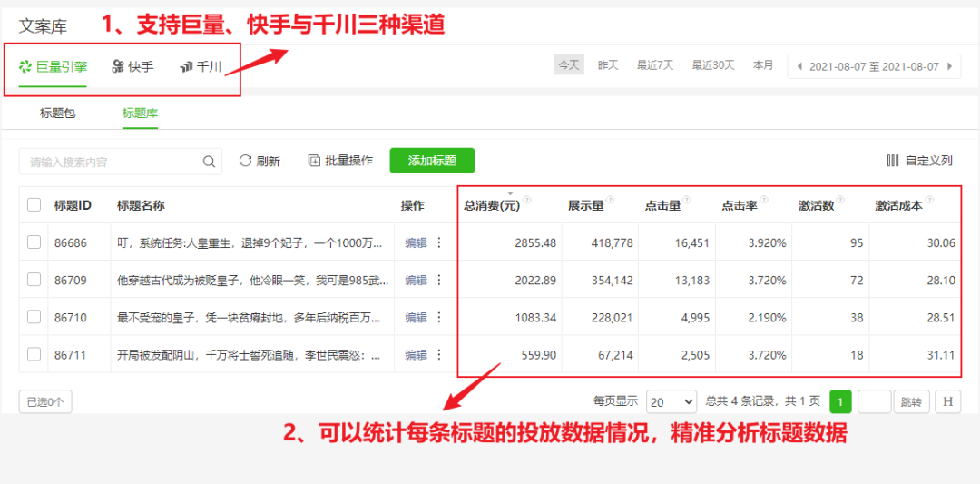Click the 刷新 refresh icon
Image resolution: width=980 pixels, height=484 pixels.
[x=245, y=161]
